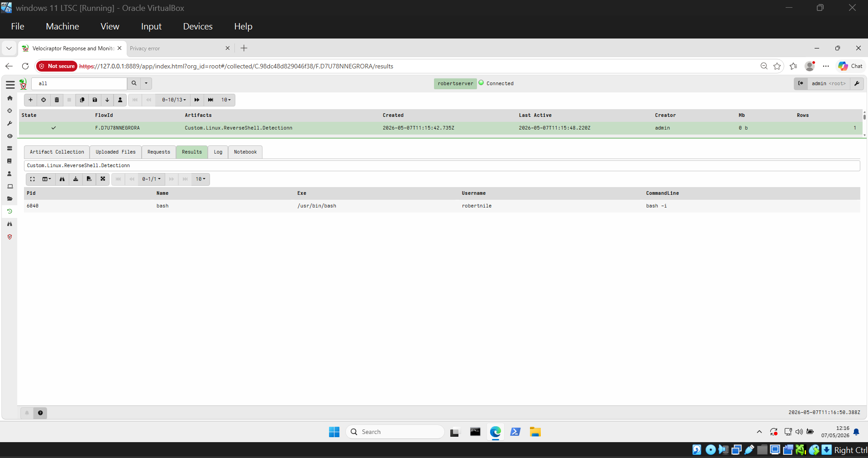Switch to the Privacy error browser tab

tap(180, 48)
